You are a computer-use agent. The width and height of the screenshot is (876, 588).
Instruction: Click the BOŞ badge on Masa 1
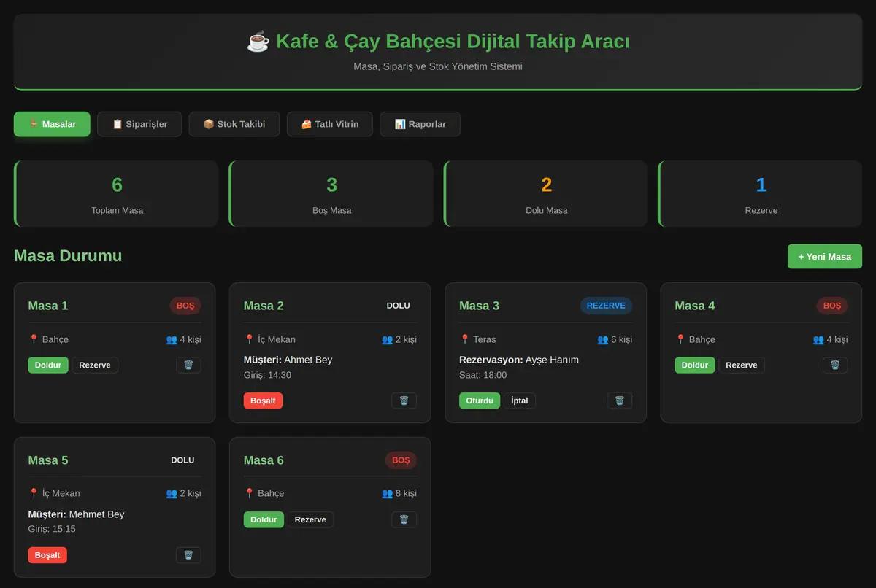coord(185,306)
